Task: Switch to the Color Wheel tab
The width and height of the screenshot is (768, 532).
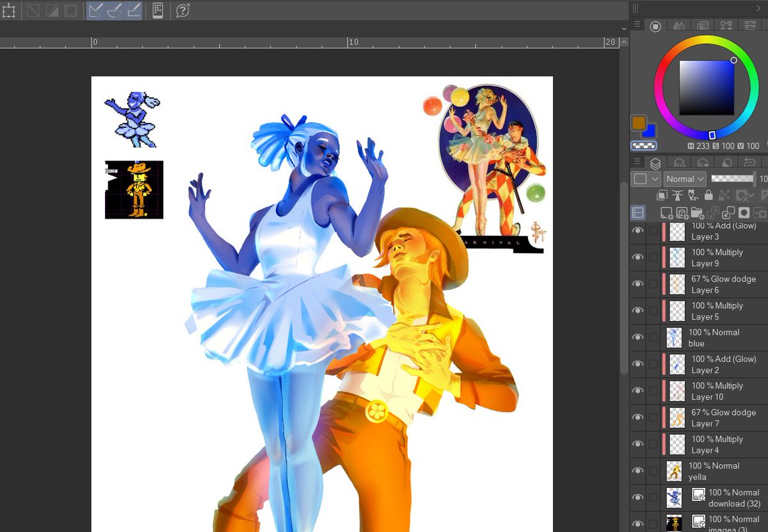Action: pyautogui.click(x=655, y=26)
